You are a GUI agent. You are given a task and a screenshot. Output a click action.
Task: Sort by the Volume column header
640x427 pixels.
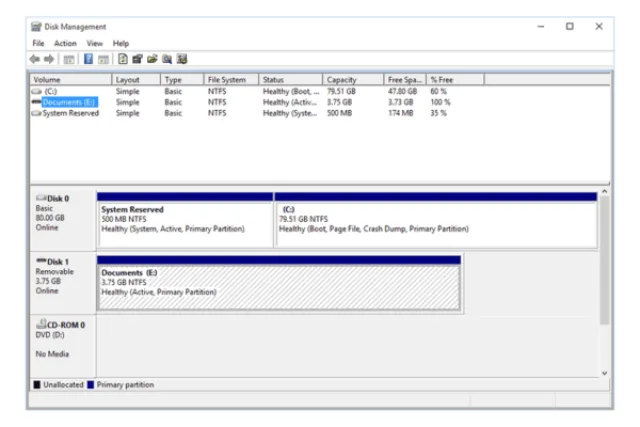tap(71, 80)
